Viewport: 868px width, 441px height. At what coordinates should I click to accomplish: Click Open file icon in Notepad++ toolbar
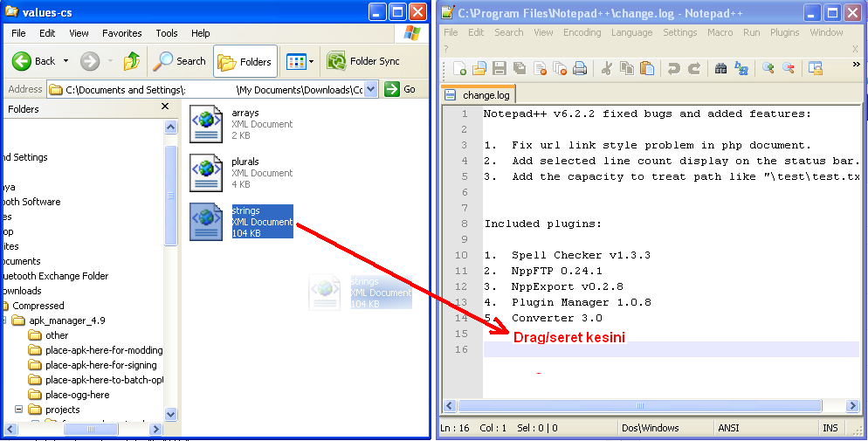[479, 68]
